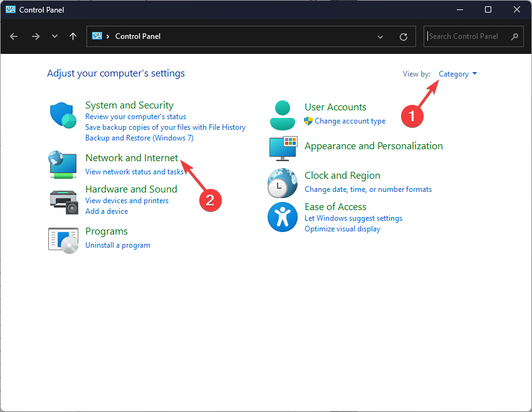Select Backup and Restore (Windows 7)
This screenshot has width=532, height=412.
coord(139,138)
